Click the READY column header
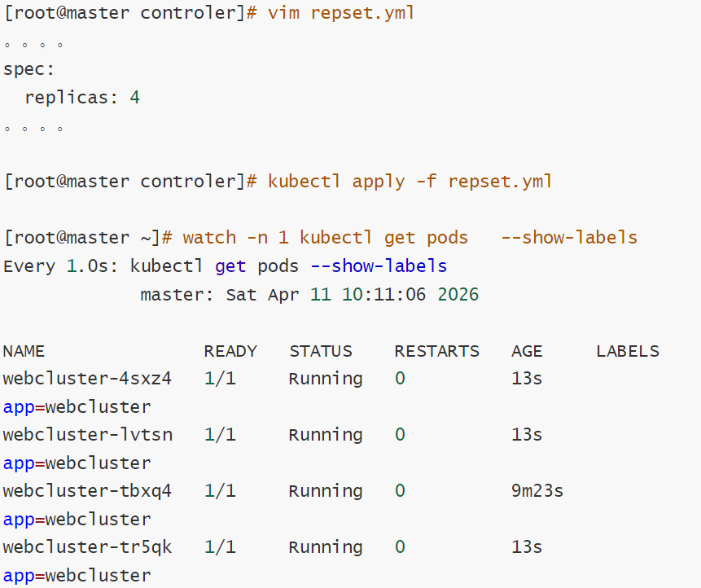This screenshot has width=701, height=588. click(x=230, y=351)
